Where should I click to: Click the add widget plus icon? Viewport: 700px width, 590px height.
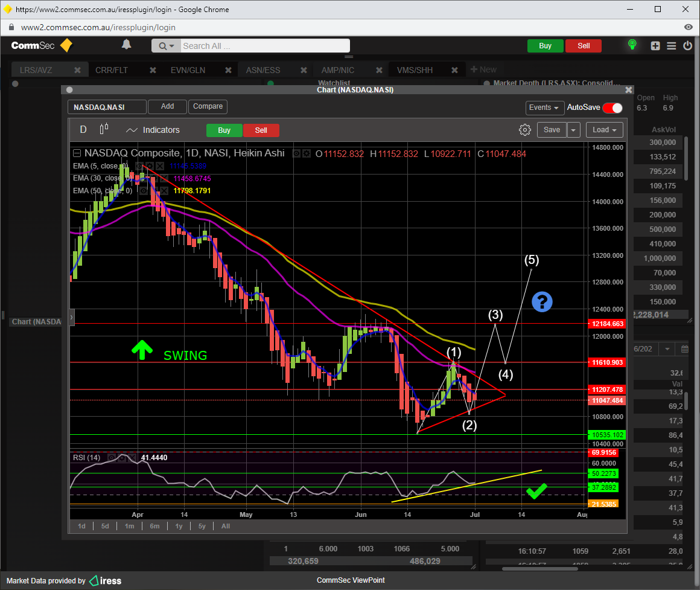[655, 46]
